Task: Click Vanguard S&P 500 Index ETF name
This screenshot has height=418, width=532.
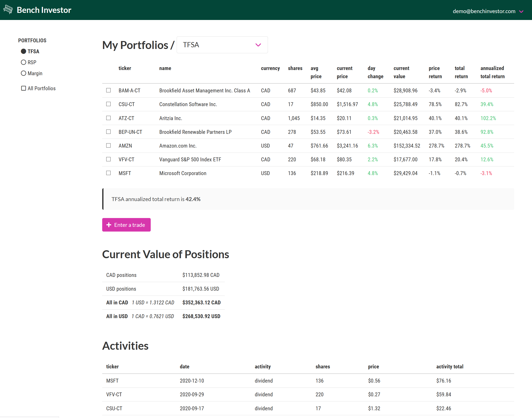Action: [x=190, y=159]
